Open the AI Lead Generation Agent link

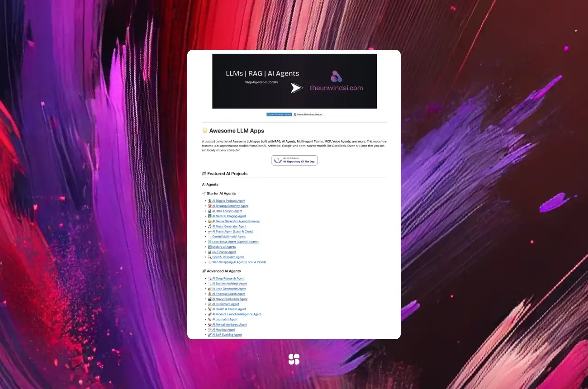227,289
